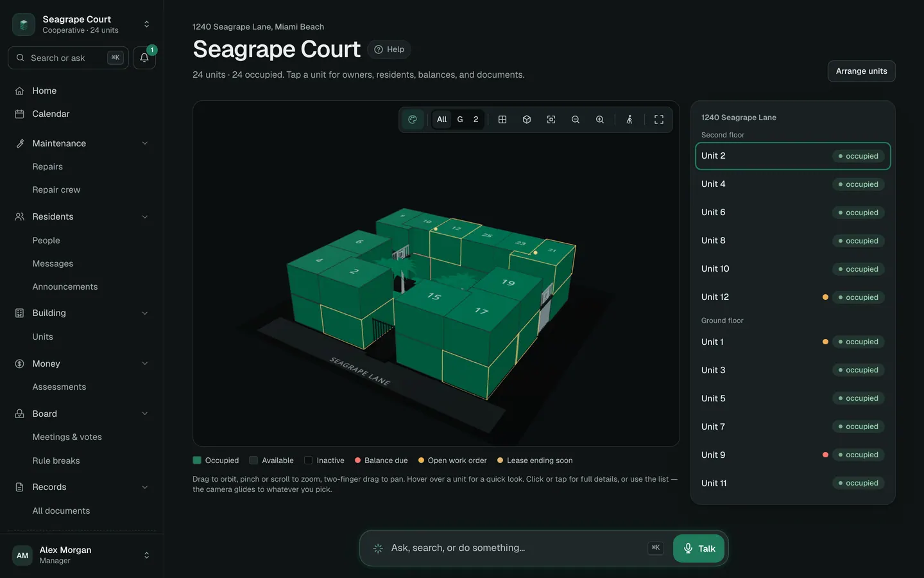The height and width of the screenshot is (578, 924).
Task: Collapse the Board section
Action: 145,414
